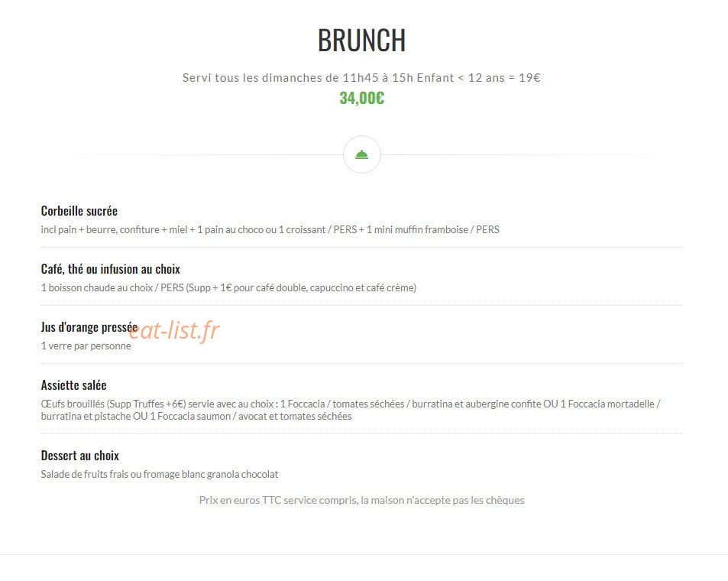The height and width of the screenshot is (581, 728).
Task: Click the Sunday serving hours subtitle
Action: coord(361,78)
